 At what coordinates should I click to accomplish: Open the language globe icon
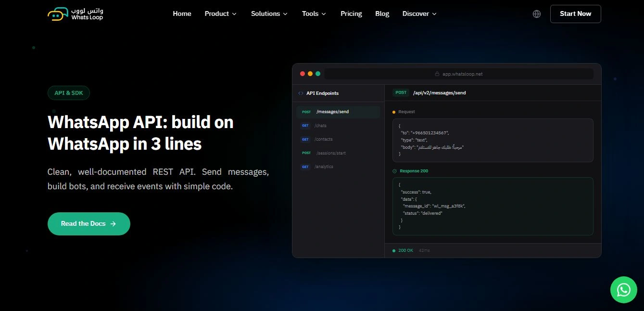[537, 14]
